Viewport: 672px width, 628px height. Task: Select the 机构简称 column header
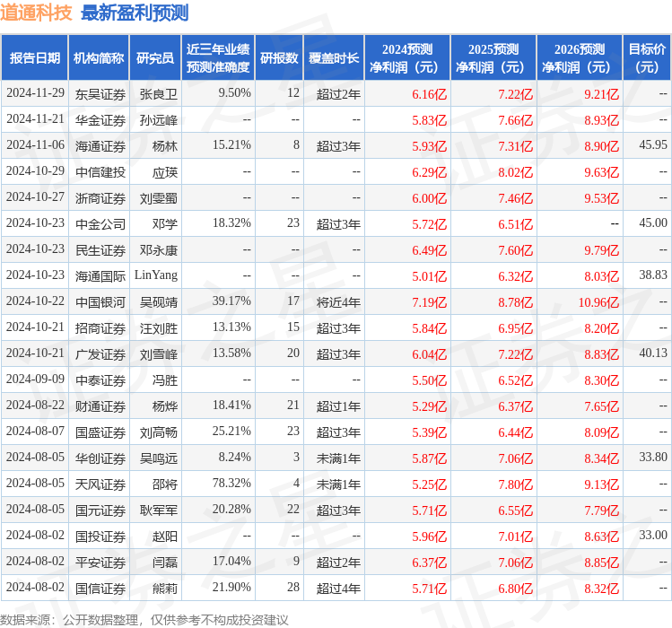99,58
